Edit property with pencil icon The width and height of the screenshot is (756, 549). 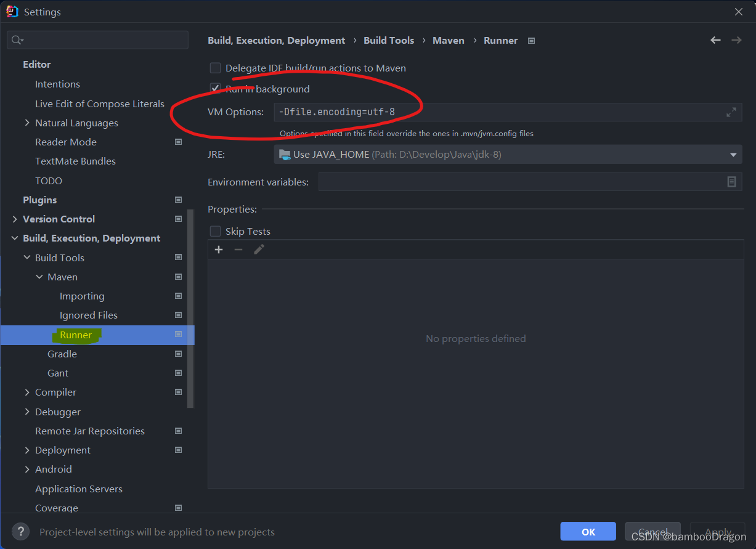click(259, 250)
